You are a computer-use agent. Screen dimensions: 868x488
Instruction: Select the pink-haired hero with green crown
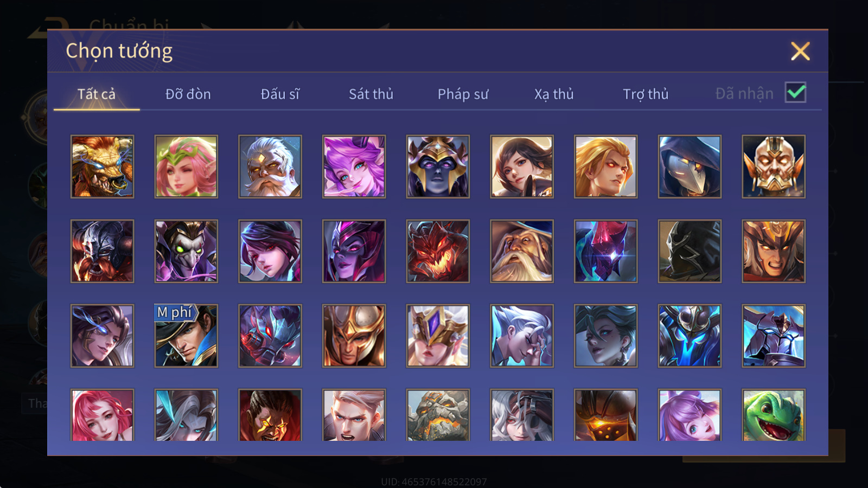coord(186,166)
